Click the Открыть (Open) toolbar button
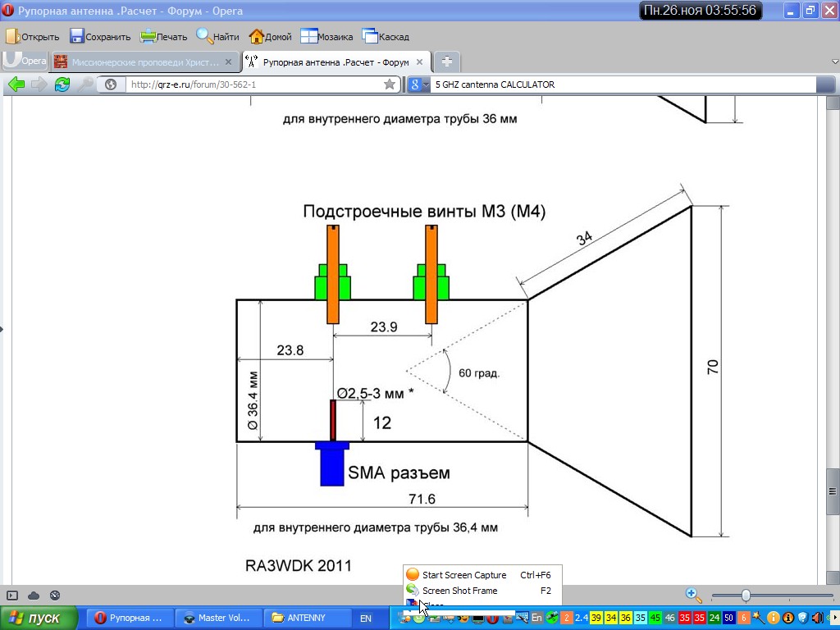 [32, 36]
